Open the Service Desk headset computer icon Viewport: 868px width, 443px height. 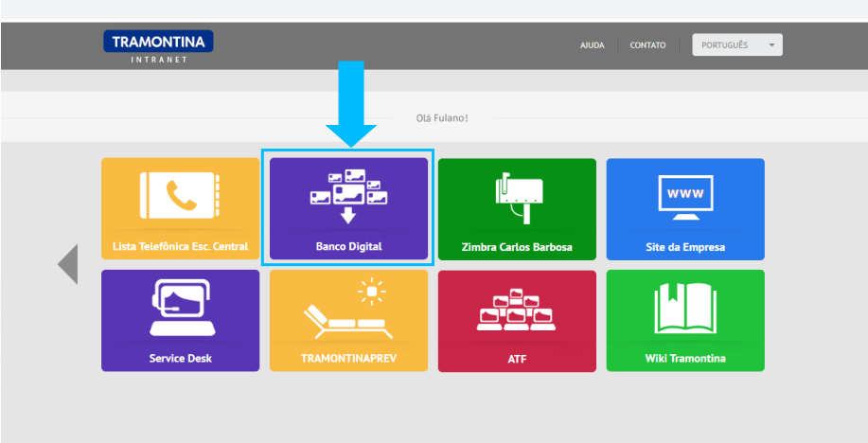click(x=182, y=308)
